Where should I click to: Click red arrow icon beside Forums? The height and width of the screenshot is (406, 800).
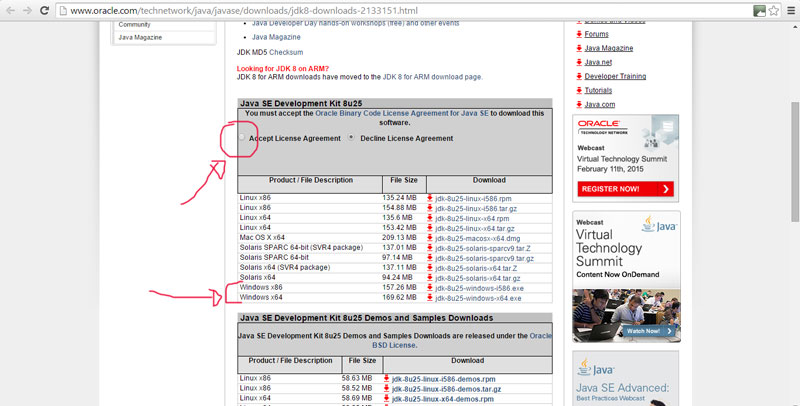[579, 34]
